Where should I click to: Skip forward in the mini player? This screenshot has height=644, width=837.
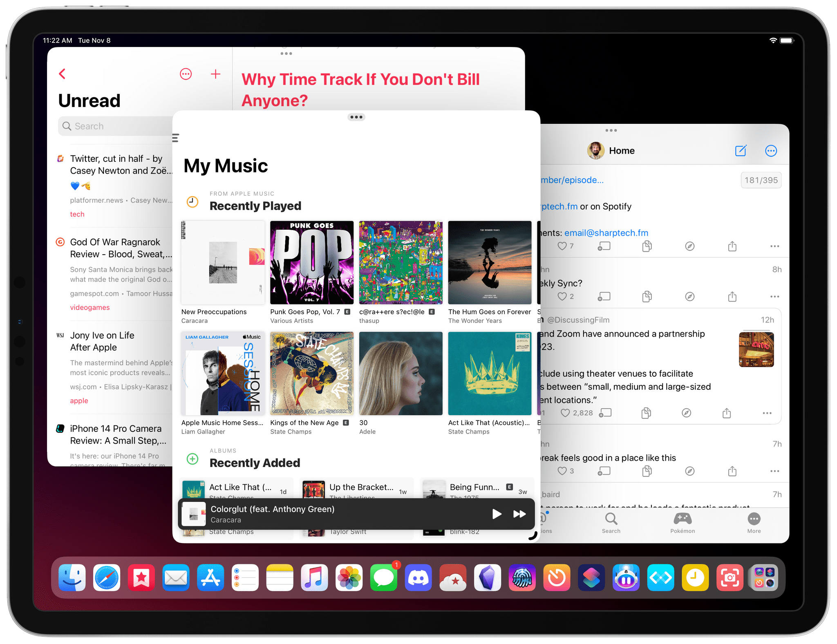(519, 514)
